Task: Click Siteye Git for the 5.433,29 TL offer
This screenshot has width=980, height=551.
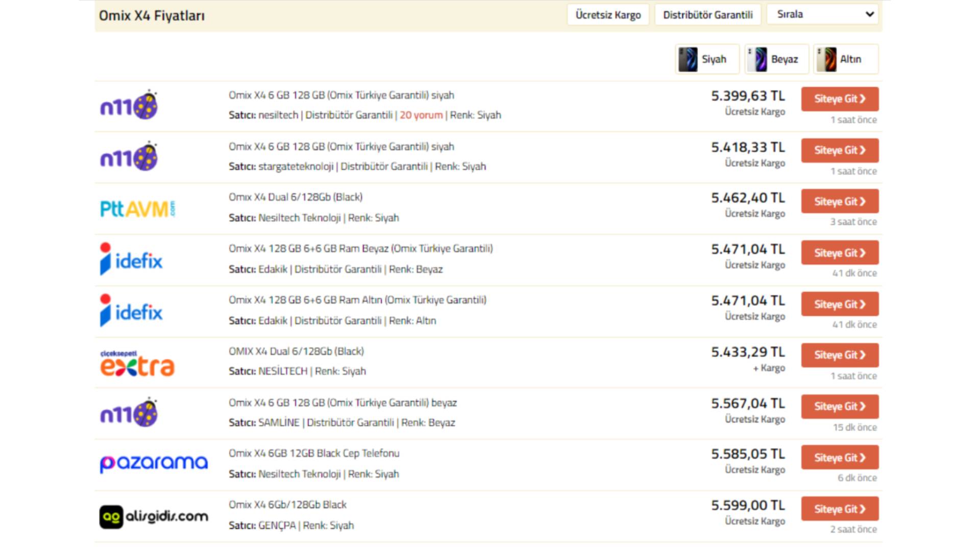Action: point(839,355)
